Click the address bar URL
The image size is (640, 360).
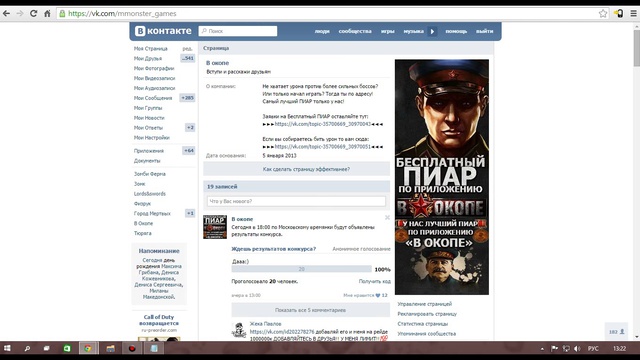pos(122,13)
